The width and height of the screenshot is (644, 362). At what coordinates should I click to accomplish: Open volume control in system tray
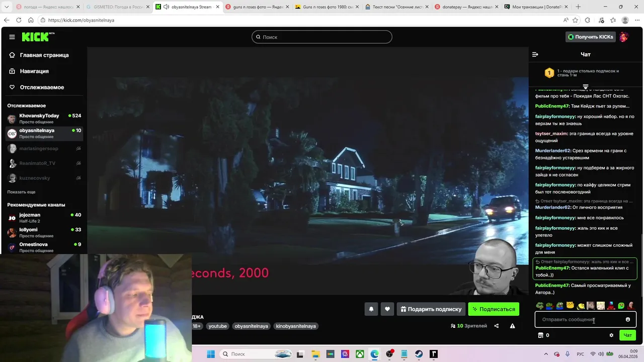[602, 354]
